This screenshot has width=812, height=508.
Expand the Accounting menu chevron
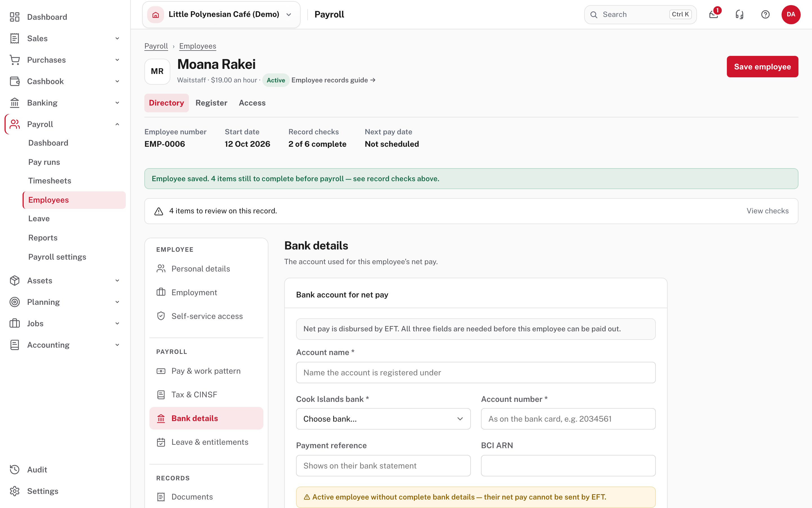[x=117, y=345]
